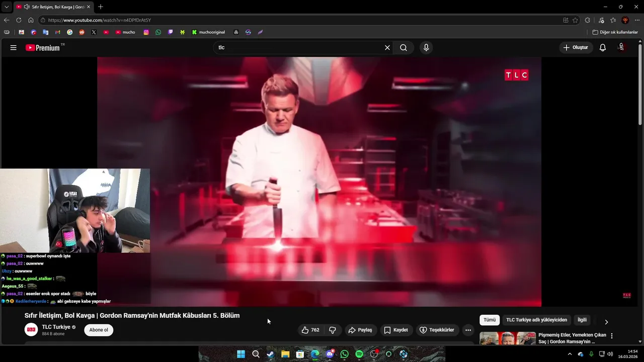Open the Windows Start menu
Viewport: 644px width, 362px height.
pyautogui.click(x=241, y=354)
